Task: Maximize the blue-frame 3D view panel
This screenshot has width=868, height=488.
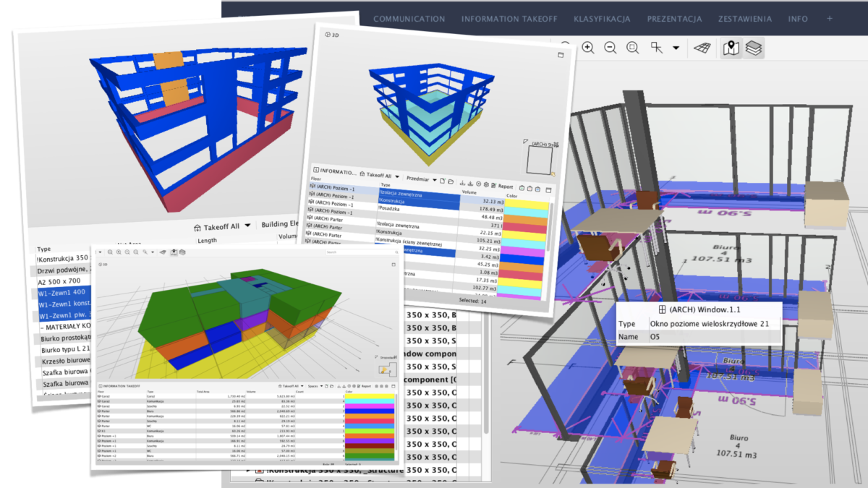Action: (560, 55)
